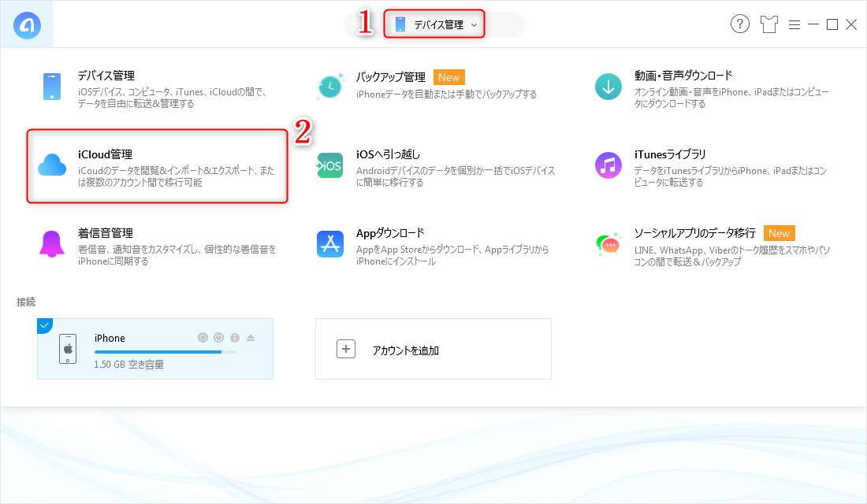Click the ソーシャルアプリ chat bubbles icon
867x504 pixels.
click(608, 244)
